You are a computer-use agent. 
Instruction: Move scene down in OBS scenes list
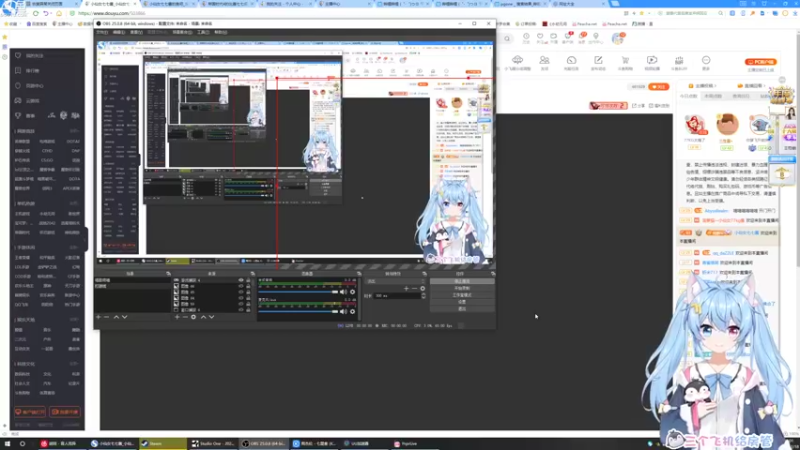(124, 317)
